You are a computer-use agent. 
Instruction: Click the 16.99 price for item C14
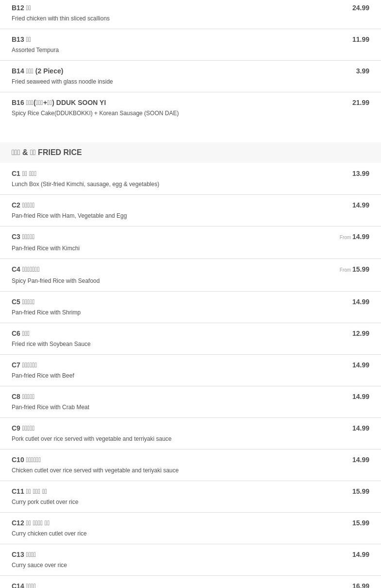pos(361,585)
